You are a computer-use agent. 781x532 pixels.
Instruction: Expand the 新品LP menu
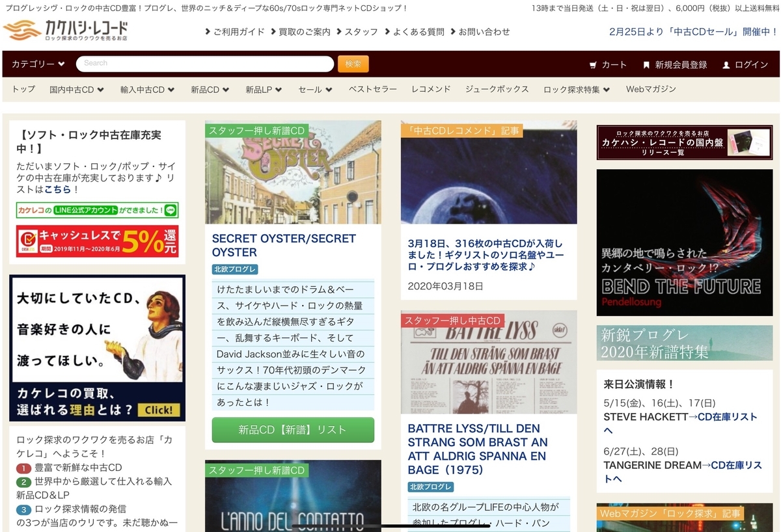264,90
